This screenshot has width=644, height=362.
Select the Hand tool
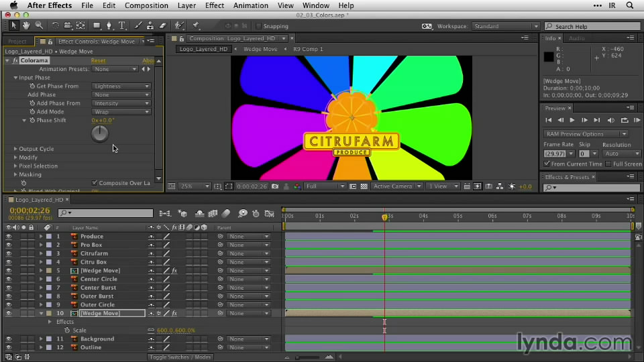[26, 25]
